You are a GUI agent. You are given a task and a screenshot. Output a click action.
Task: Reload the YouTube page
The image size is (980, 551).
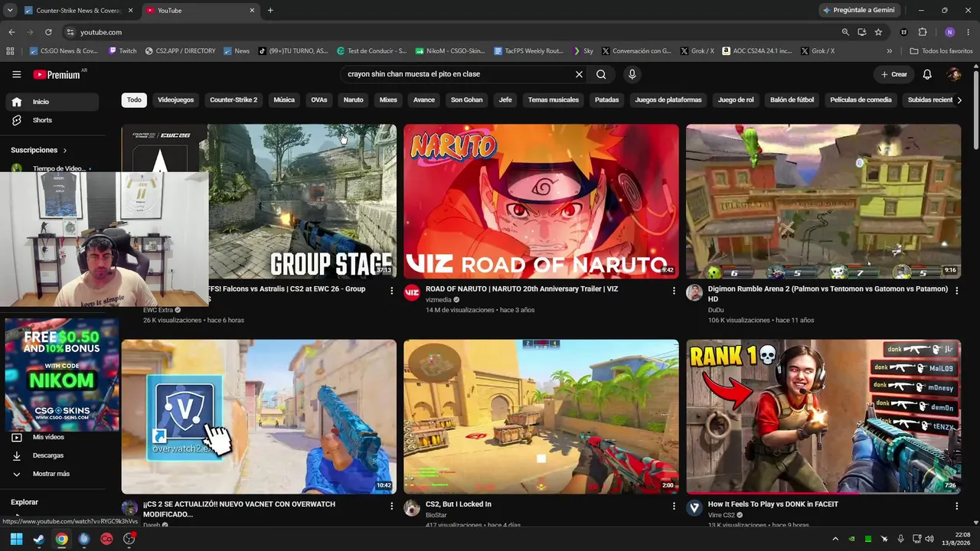48,32
